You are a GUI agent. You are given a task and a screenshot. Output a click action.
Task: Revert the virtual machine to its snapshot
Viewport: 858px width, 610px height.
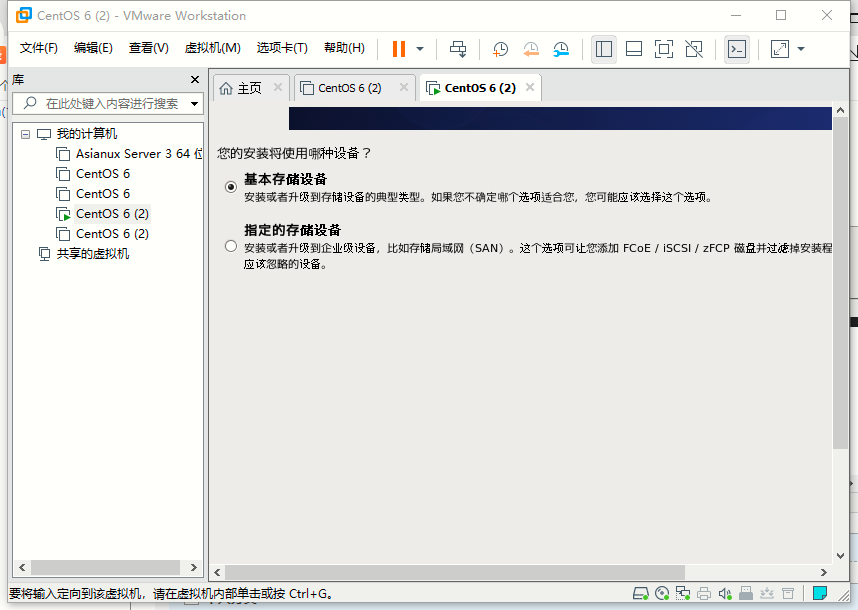click(x=530, y=49)
